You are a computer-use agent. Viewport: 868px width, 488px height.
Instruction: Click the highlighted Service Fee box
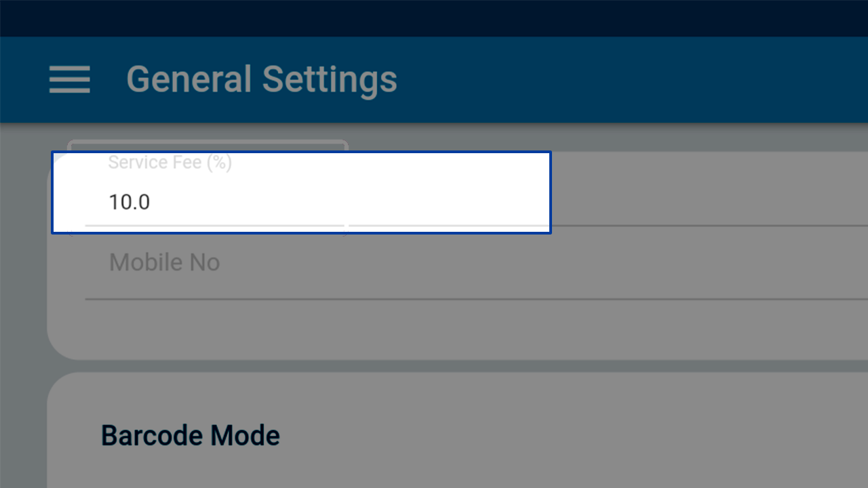coord(301,192)
